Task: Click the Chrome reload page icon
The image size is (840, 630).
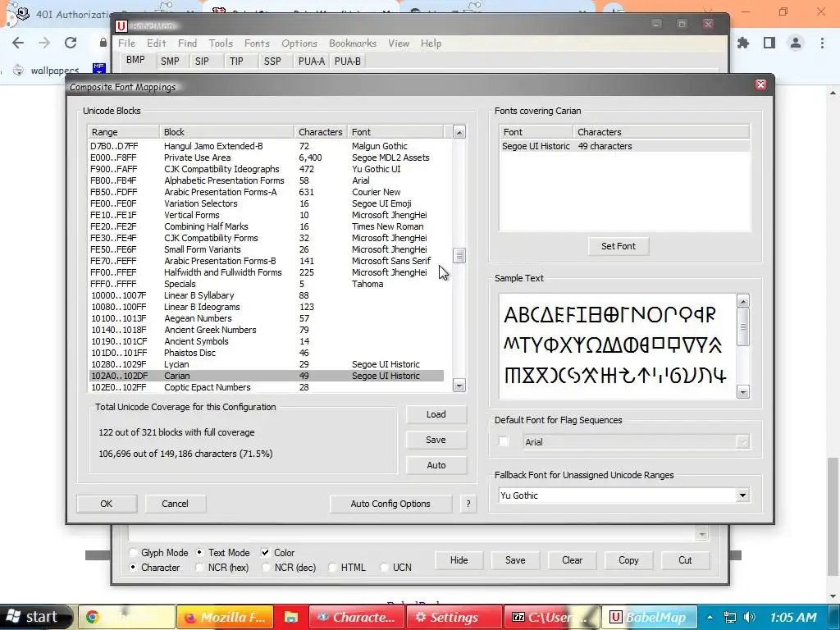Action: coord(71,43)
